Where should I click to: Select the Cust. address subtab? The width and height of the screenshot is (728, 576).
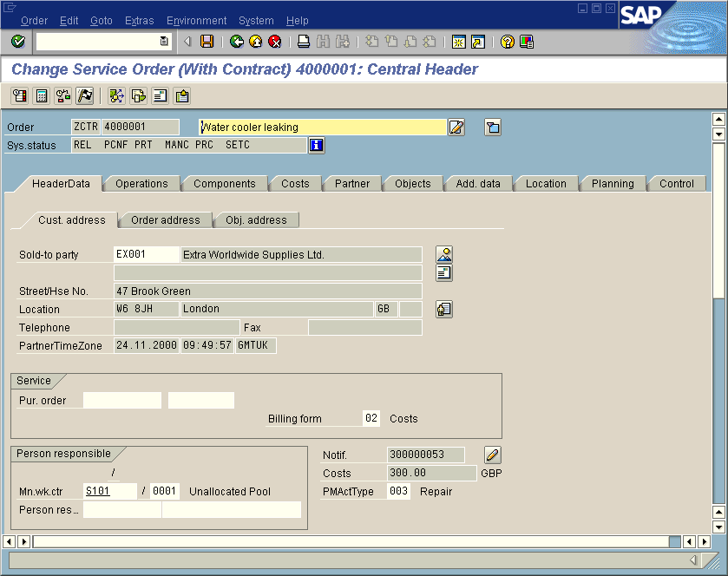[72, 220]
